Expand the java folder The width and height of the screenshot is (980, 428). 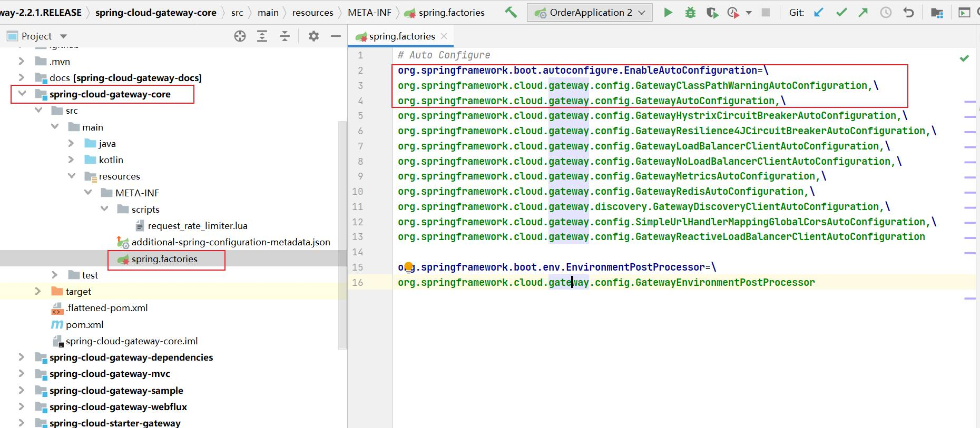(x=71, y=143)
